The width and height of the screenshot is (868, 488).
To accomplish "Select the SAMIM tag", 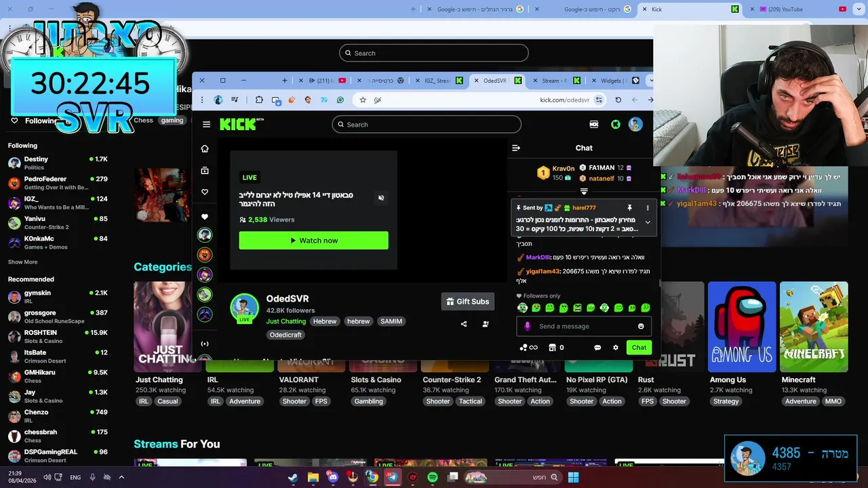I will coord(391,321).
